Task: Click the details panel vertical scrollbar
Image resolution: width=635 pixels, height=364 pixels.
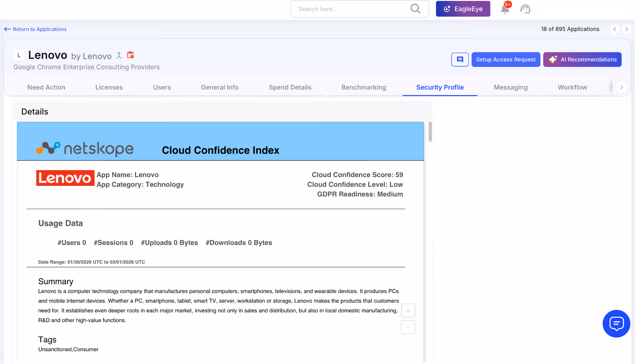Action: 430,132
